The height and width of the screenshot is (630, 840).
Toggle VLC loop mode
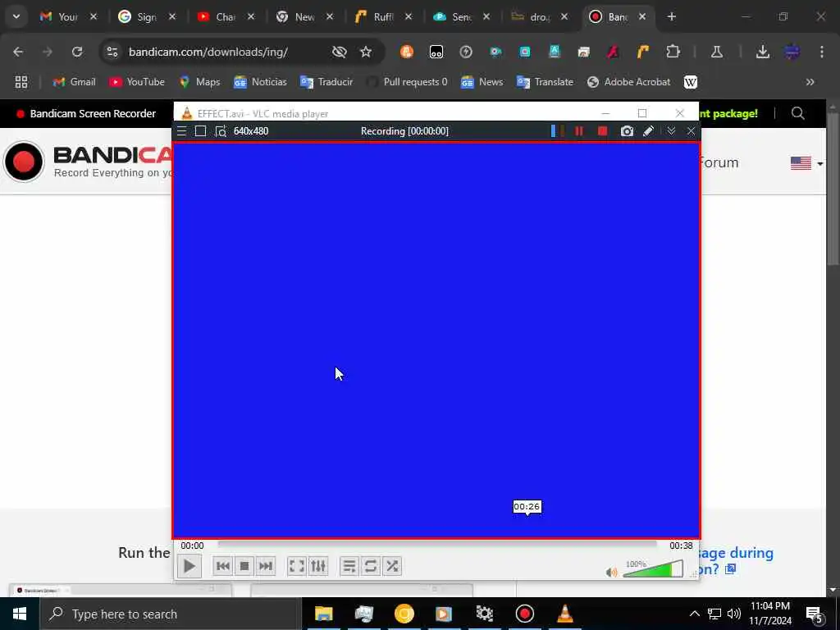371,566
